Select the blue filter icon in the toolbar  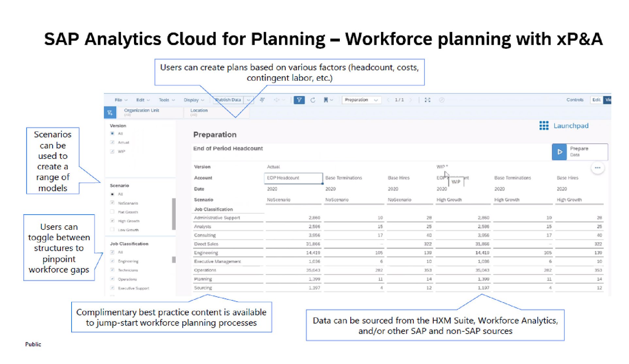click(x=299, y=100)
